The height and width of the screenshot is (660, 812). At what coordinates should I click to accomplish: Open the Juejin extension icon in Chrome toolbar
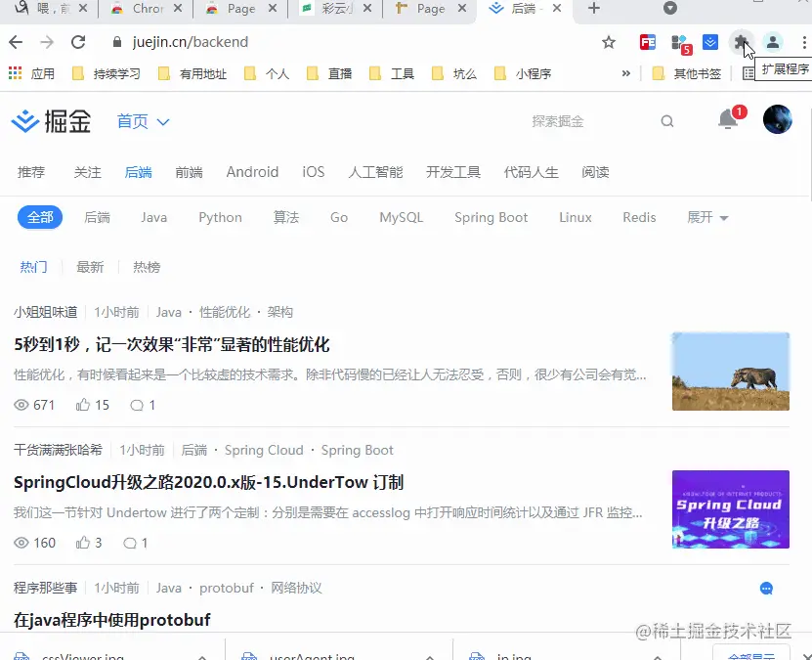point(710,43)
